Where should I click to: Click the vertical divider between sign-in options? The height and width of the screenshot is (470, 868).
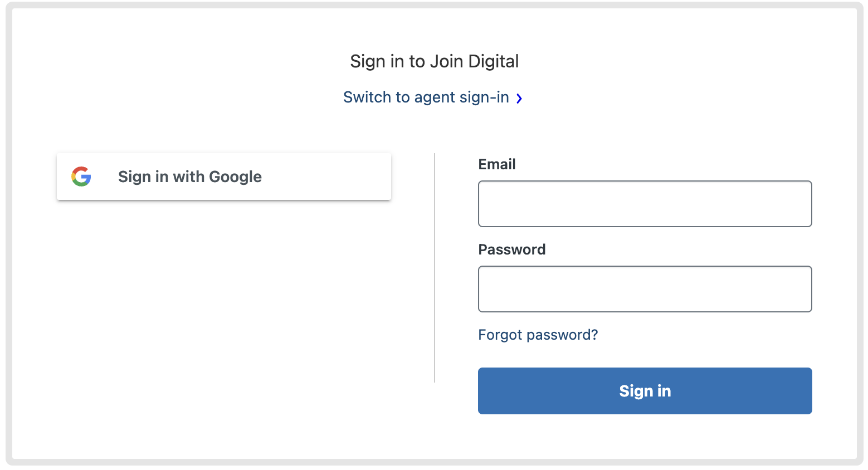pyautogui.click(x=435, y=268)
